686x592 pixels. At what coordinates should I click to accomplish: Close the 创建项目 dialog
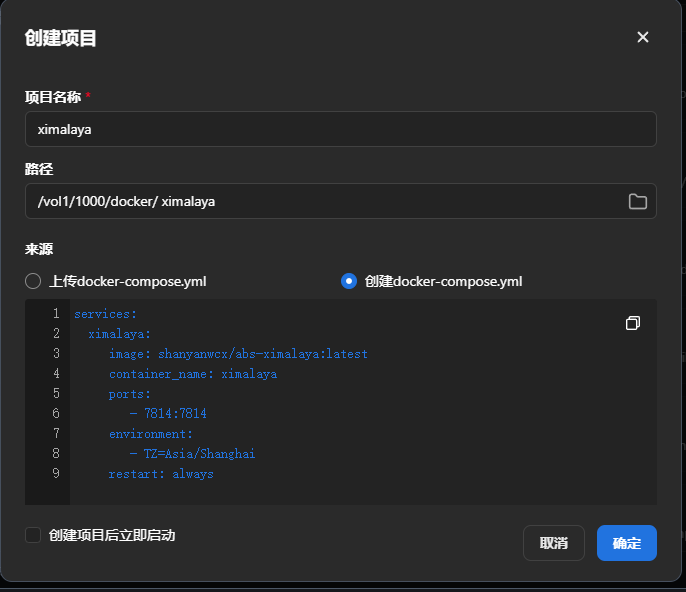(x=643, y=37)
